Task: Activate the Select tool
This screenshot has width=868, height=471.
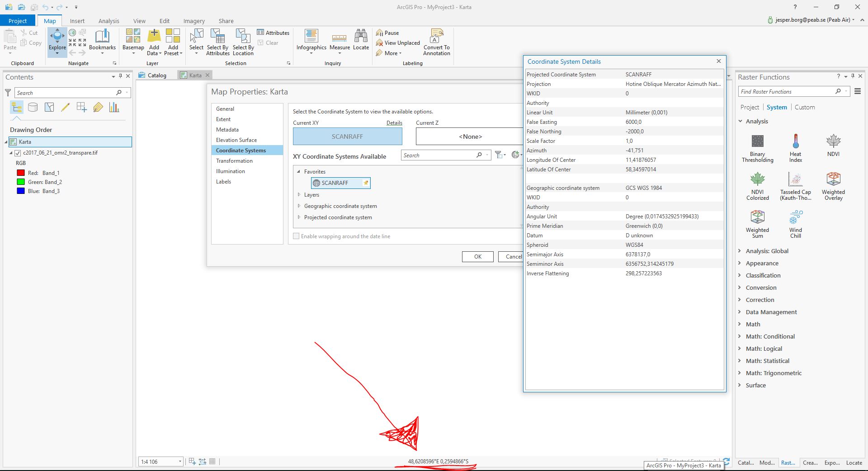Action: click(196, 42)
